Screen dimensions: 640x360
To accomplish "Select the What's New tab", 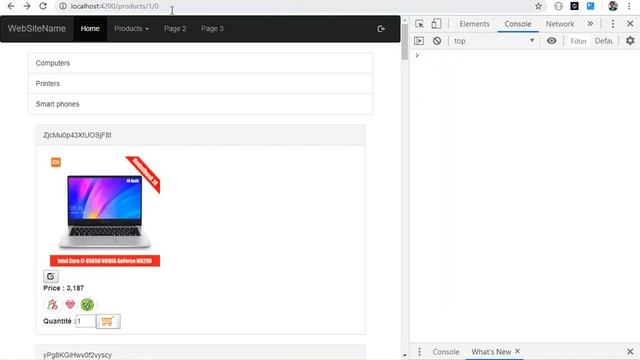I will [491, 352].
